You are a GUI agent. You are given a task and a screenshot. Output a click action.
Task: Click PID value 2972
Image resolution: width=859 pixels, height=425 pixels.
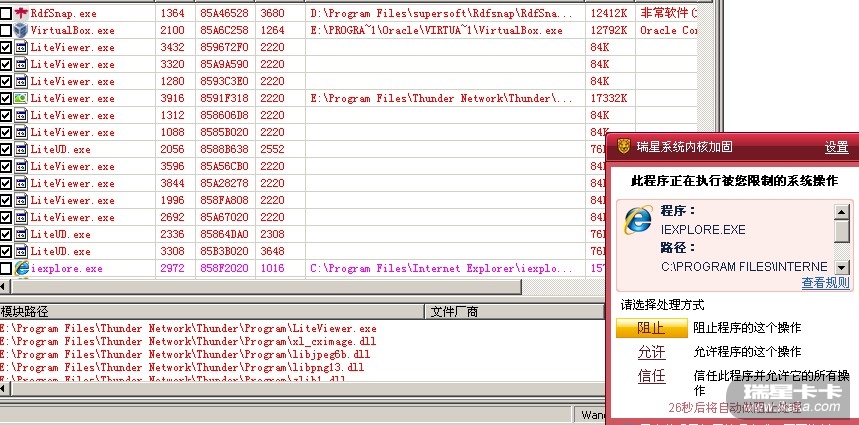(173, 268)
